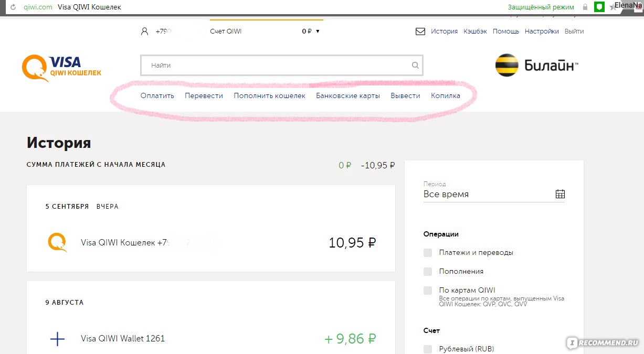Open the Помощь link

506,31
